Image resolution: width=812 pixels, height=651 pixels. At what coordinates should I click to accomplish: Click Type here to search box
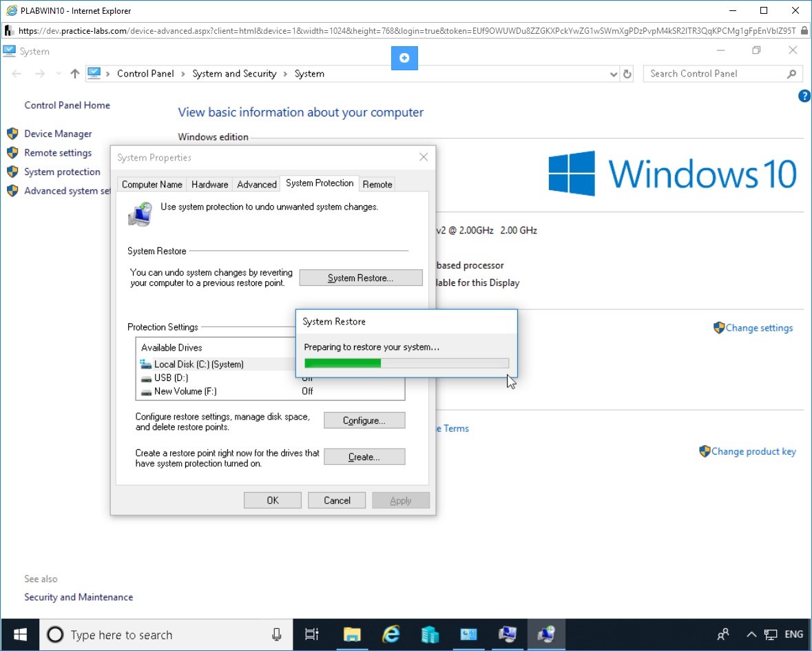pos(166,634)
